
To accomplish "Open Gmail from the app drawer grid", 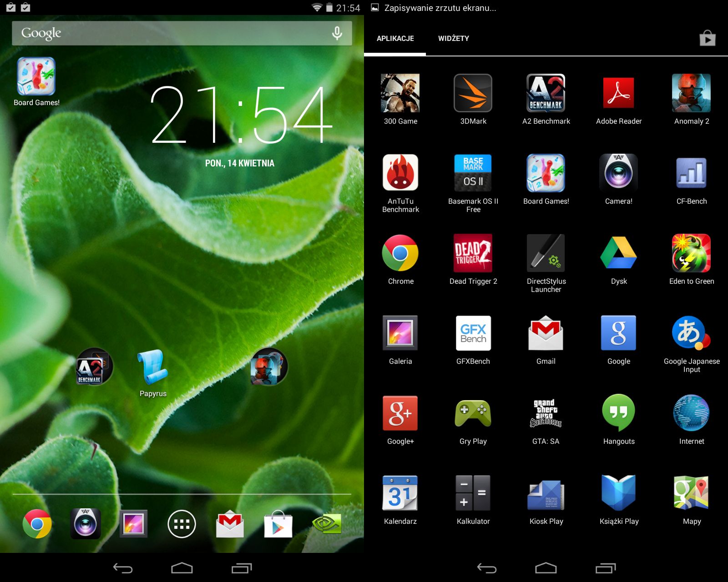I will point(546,333).
